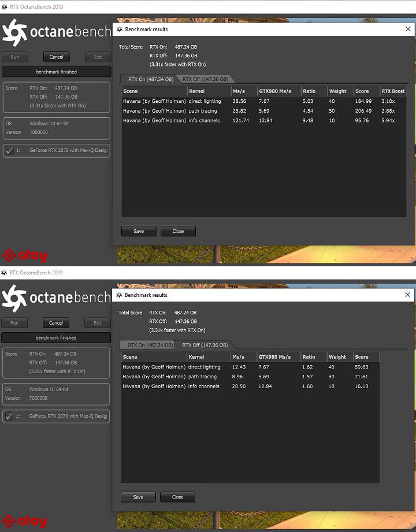Close the Benchmark results dialog showing score 59.63
The height and width of the screenshot is (532, 416).
click(x=408, y=295)
